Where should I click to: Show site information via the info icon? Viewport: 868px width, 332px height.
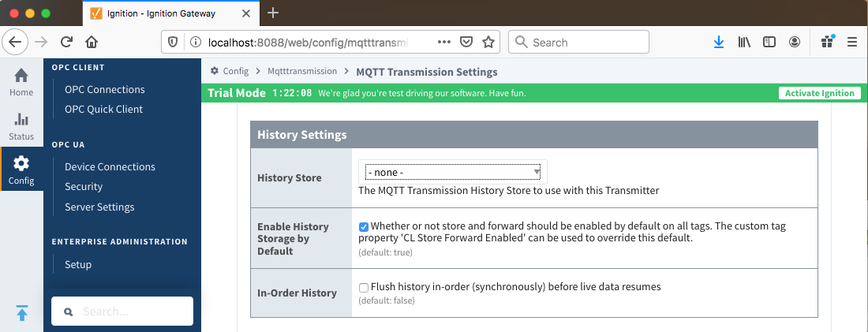pyautogui.click(x=194, y=42)
